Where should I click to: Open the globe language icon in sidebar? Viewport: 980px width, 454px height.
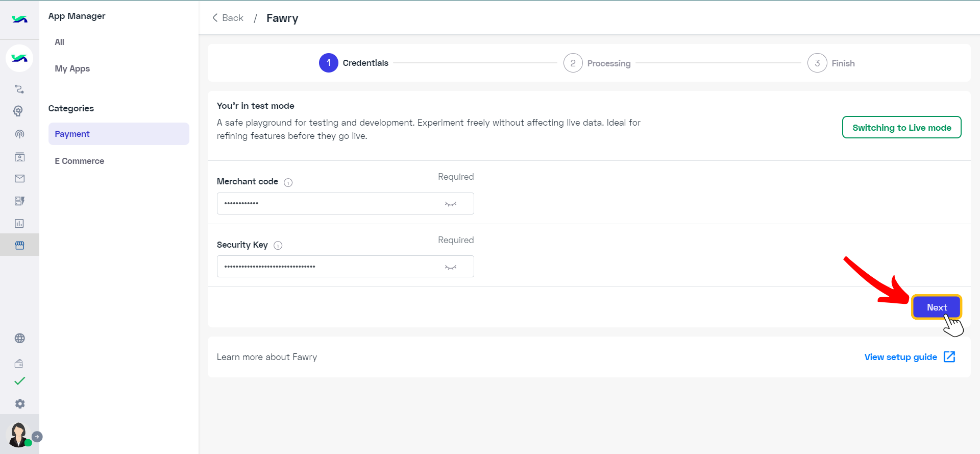pyautogui.click(x=19, y=338)
